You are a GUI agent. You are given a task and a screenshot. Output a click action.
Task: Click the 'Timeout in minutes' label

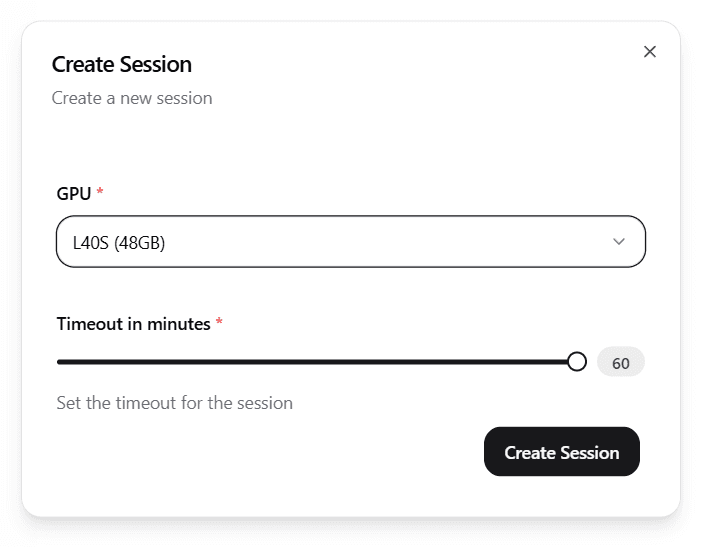pyautogui.click(x=134, y=324)
